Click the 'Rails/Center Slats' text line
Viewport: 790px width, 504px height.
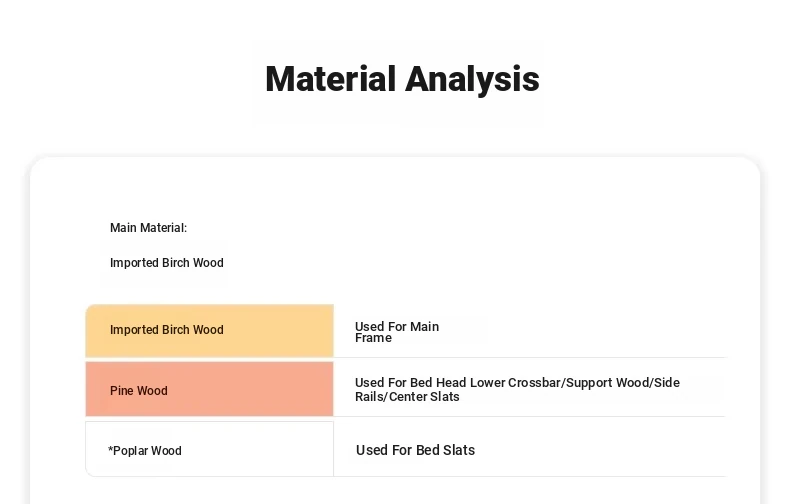(407, 397)
